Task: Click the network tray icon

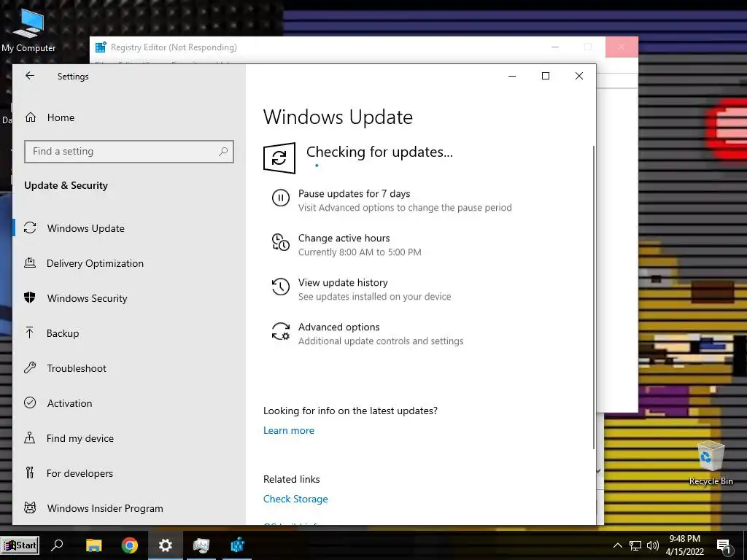Action: click(635, 545)
